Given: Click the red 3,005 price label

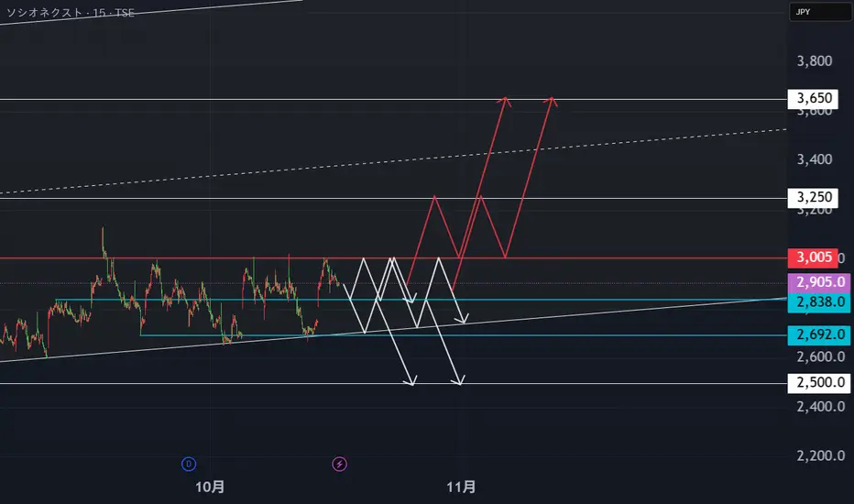Looking at the screenshot, I should 813,257.
